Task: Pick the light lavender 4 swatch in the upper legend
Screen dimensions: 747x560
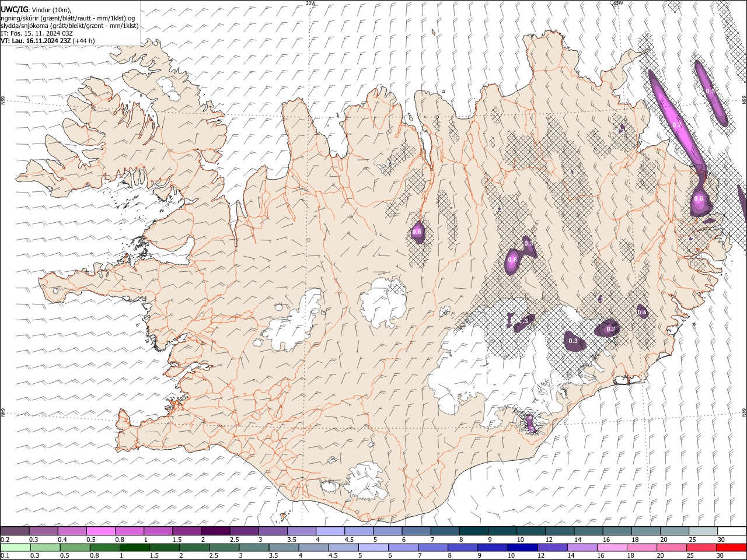Action: click(x=330, y=531)
